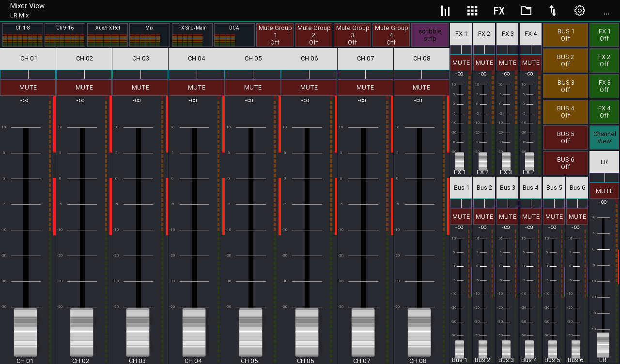Mute channel CH 05
This screenshot has height=364, width=620.
point(253,87)
